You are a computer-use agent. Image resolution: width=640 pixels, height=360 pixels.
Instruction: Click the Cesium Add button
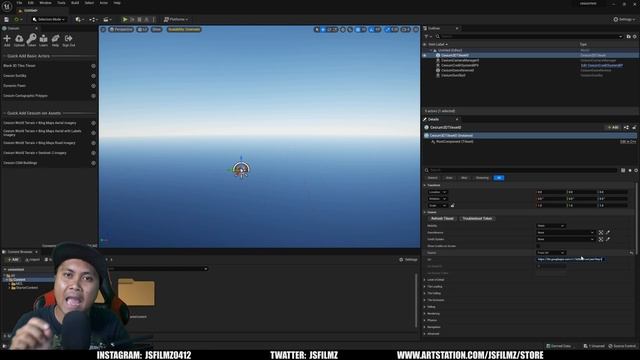tap(7, 40)
